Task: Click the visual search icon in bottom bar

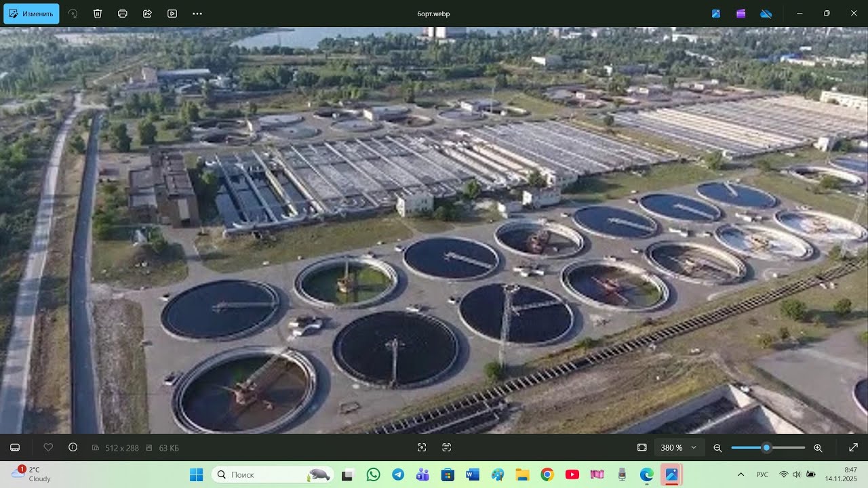Action: [422, 447]
